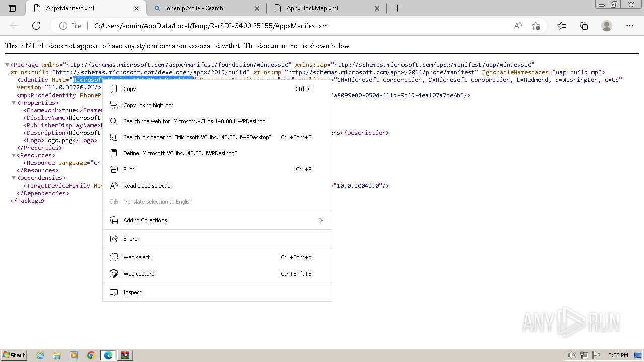Image resolution: width=644 pixels, height=362 pixels.
Task: Open Collections panel
Action: tap(584, 26)
